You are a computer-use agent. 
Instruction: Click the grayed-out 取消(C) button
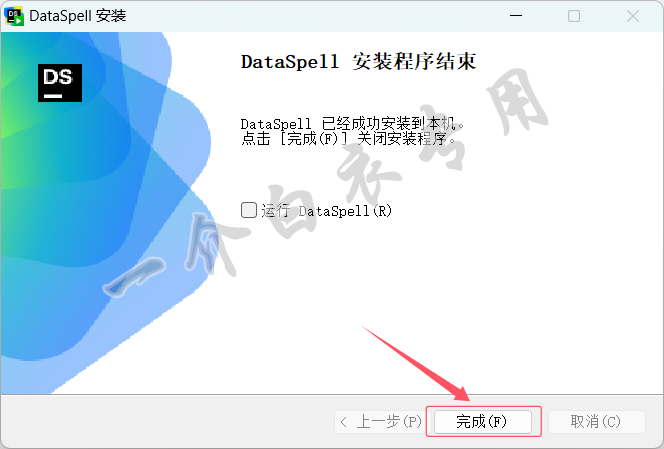tap(596, 421)
